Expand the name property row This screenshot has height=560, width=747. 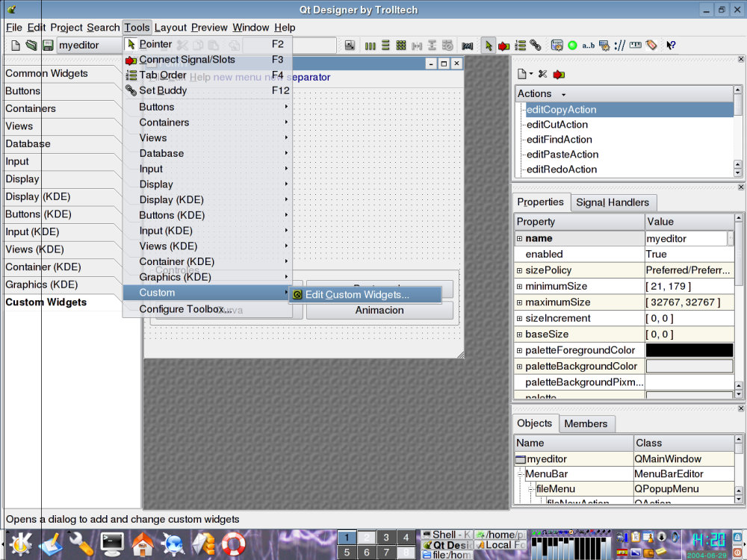[x=519, y=239]
